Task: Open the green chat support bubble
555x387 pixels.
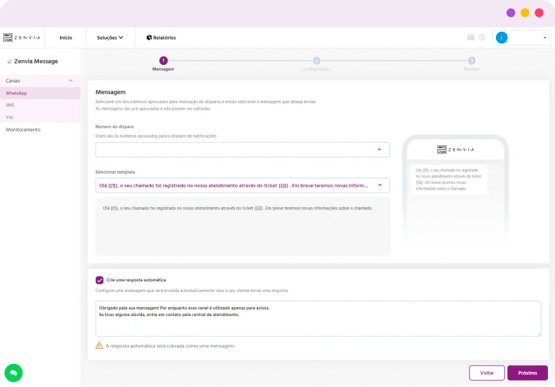Action: tap(13, 373)
